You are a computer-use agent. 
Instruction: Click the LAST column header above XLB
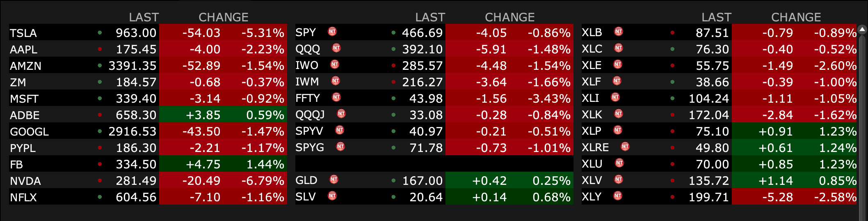point(716,17)
